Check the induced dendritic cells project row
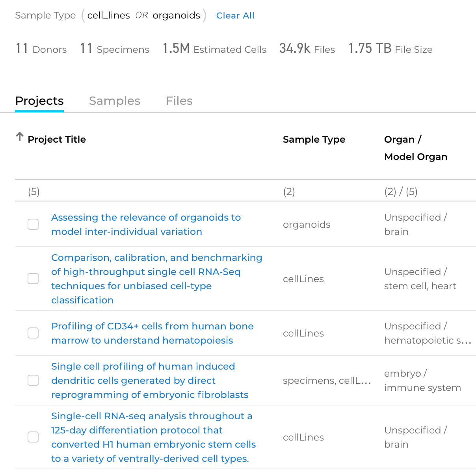 click(33, 380)
